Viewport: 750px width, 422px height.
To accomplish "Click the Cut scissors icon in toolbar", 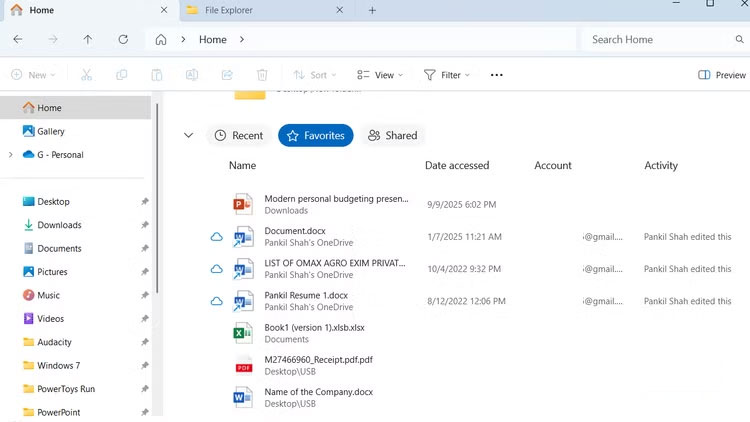I will coord(87,75).
